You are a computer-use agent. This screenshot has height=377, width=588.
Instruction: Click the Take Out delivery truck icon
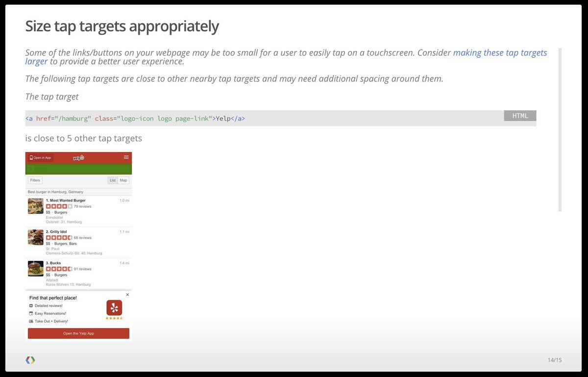(x=31, y=321)
